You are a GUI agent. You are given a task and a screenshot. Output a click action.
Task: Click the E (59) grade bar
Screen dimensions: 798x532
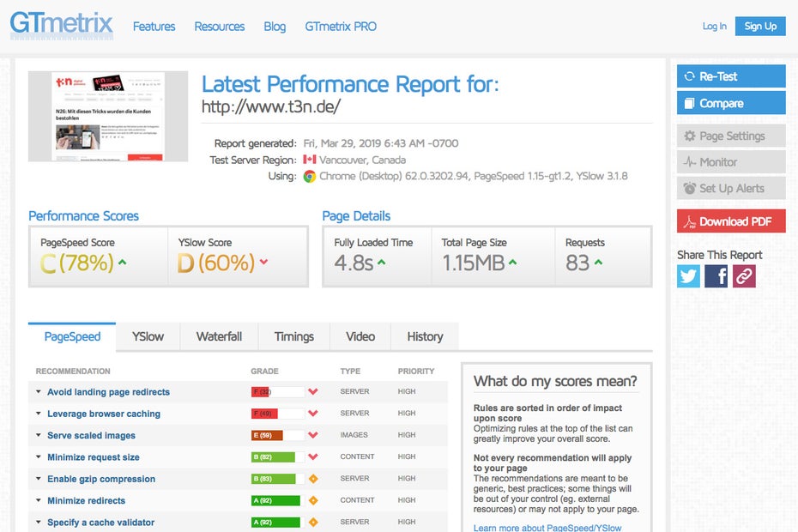click(x=278, y=435)
